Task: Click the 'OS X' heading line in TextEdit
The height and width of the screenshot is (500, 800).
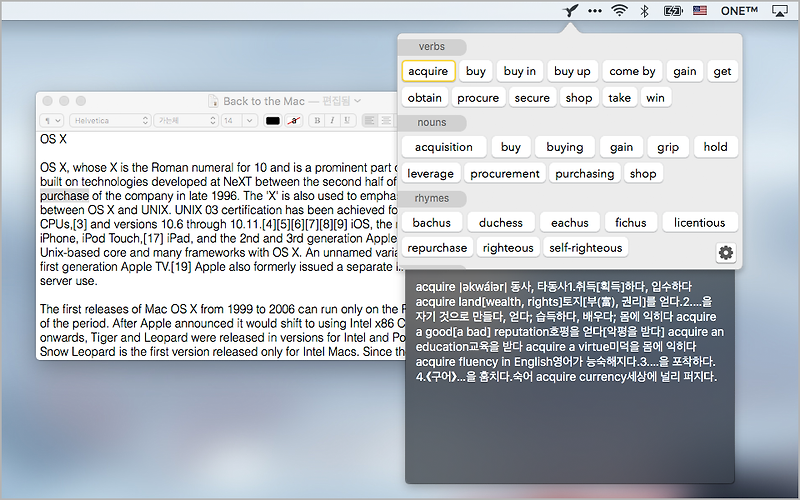Action: (53, 139)
